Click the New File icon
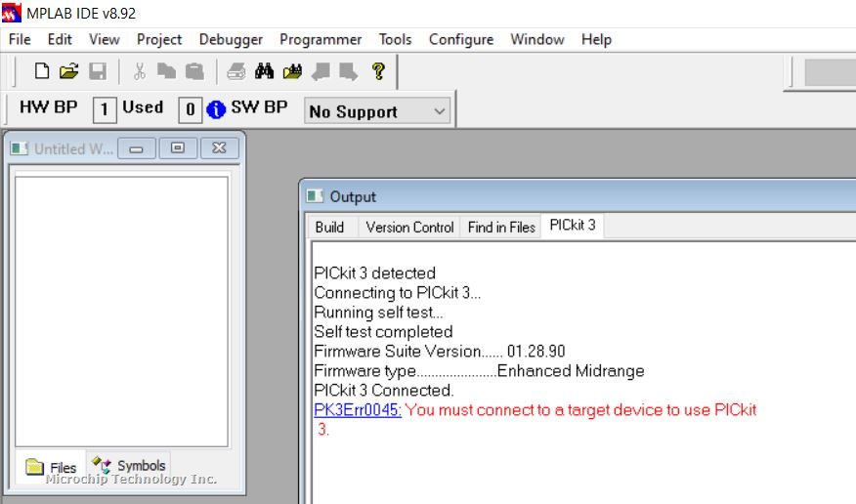The height and width of the screenshot is (504, 856). click(x=42, y=70)
